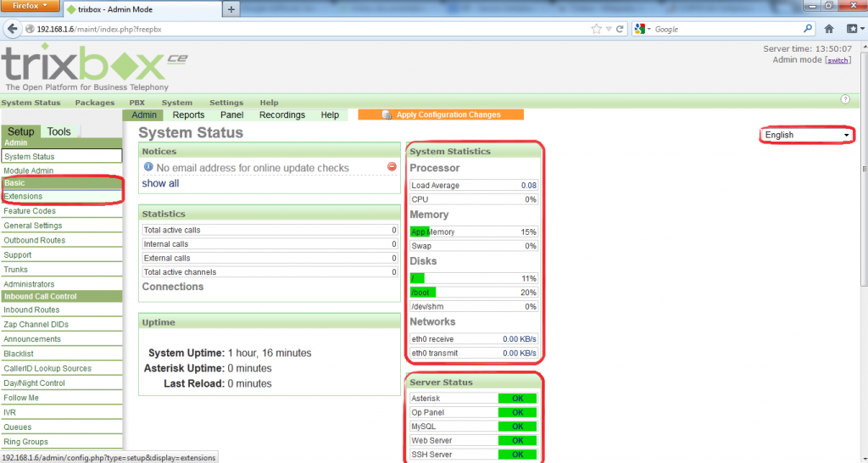Click the bookmark star icon in address bar
This screenshot has width=868, height=463.
pyautogui.click(x=596, y=29)
